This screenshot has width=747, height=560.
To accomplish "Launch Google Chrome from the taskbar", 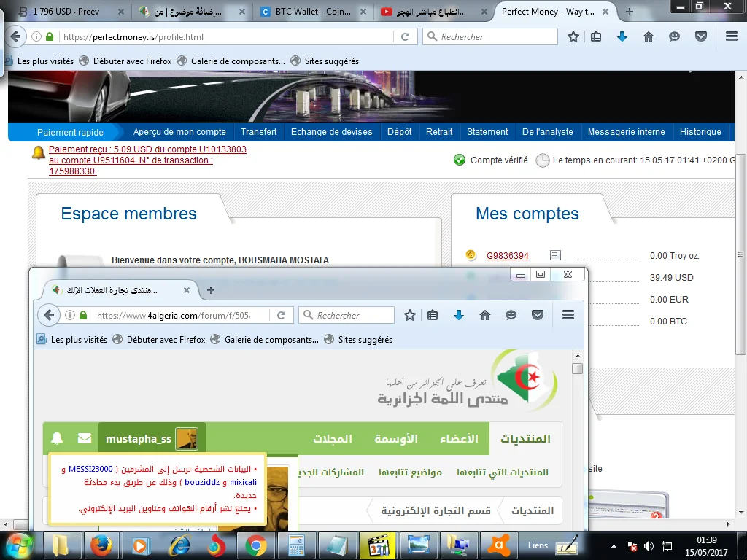I will (255, 545).
